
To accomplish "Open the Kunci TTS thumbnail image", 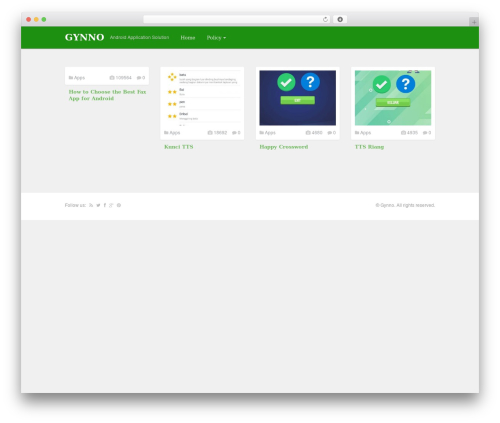I will point(202,98).
